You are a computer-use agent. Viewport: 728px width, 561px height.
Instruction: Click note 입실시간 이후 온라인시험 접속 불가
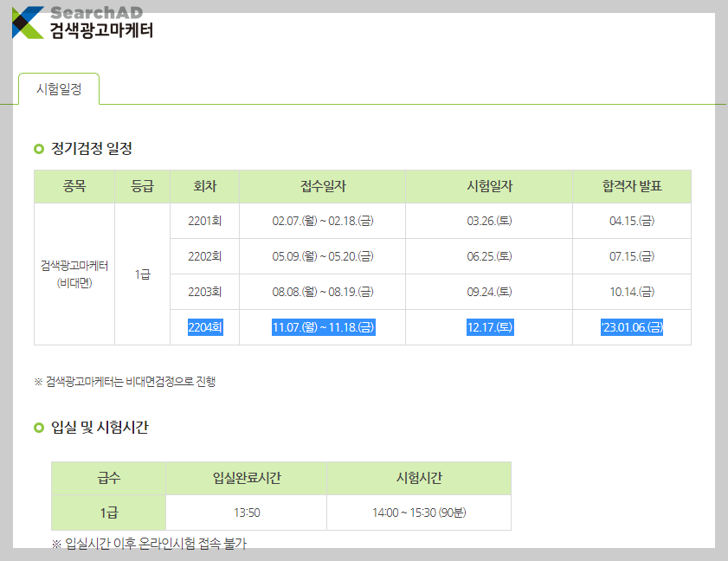(x=149, y=544)
